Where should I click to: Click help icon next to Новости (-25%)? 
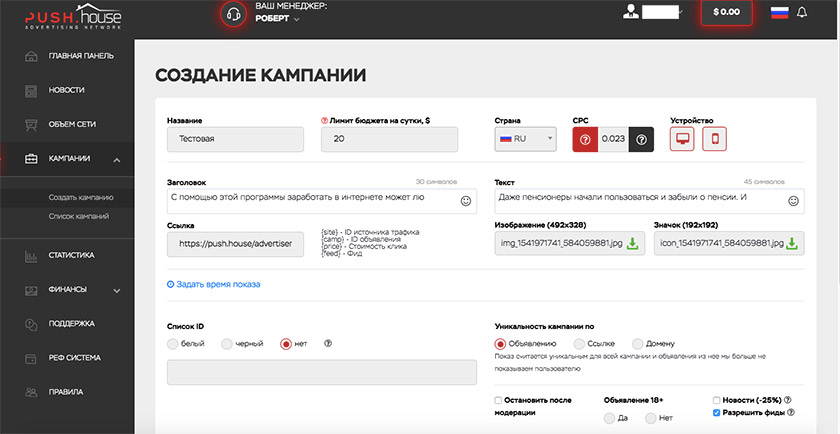pyautogui.click(x=788, y=400)
